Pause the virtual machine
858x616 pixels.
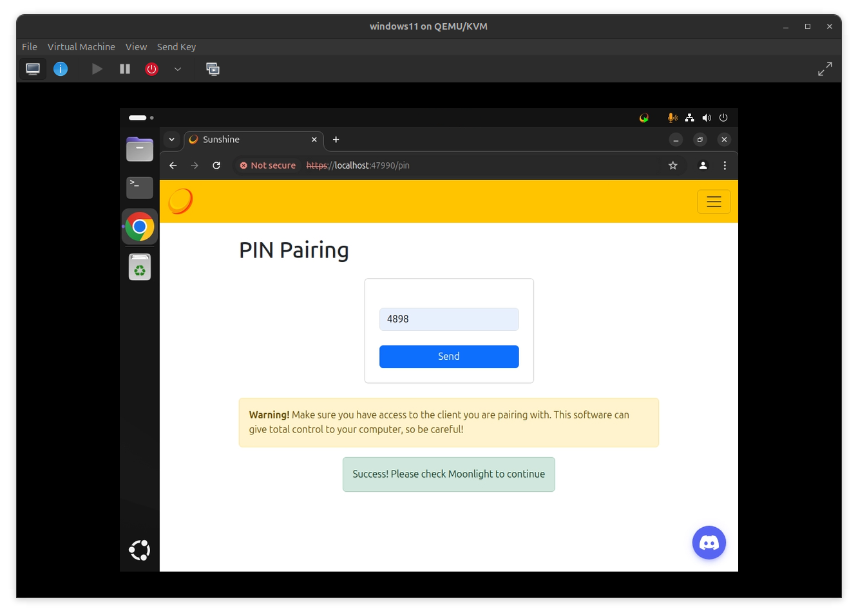click(125, 69)
